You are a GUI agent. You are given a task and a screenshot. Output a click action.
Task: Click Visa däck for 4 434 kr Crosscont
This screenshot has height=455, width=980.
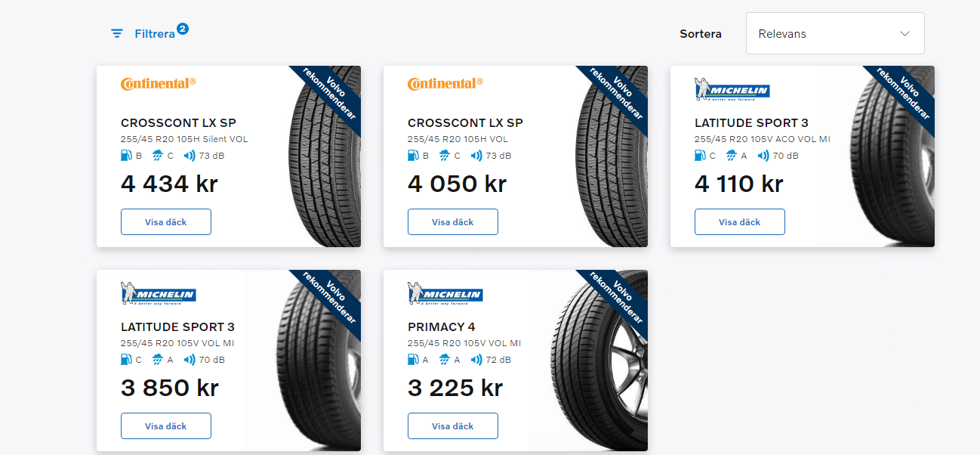point(166,222)
